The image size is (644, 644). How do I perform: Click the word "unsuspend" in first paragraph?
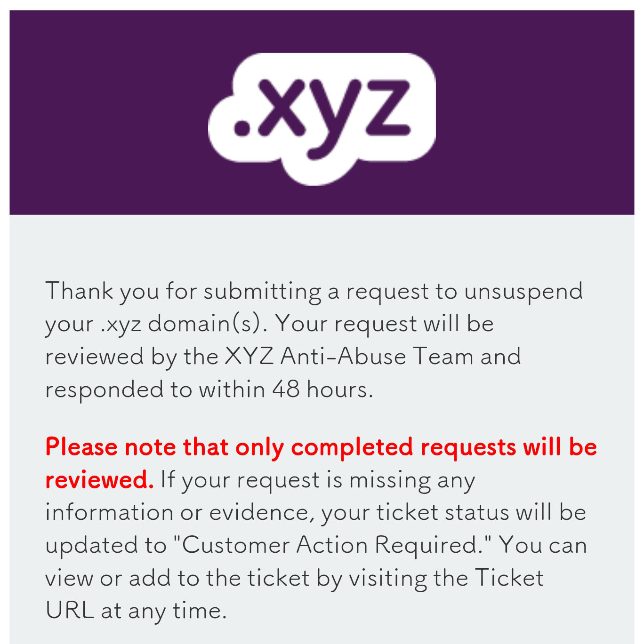tap(523, 291)
